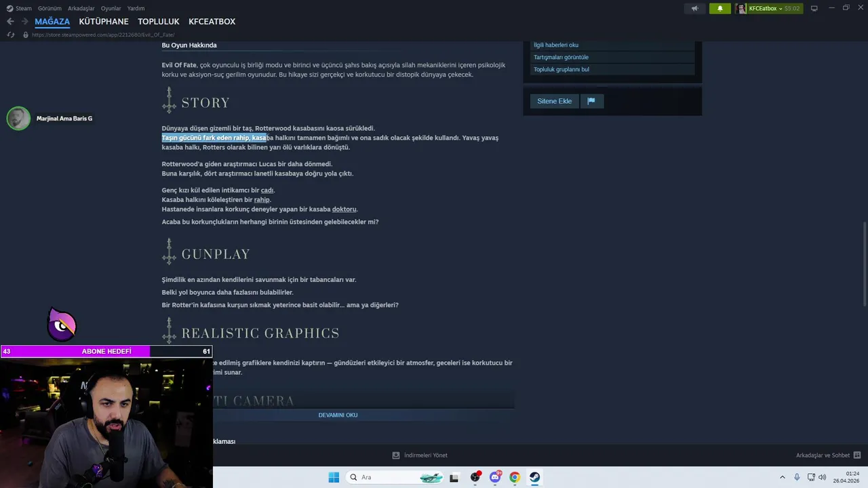Reload the store page

tap(10, 35)
